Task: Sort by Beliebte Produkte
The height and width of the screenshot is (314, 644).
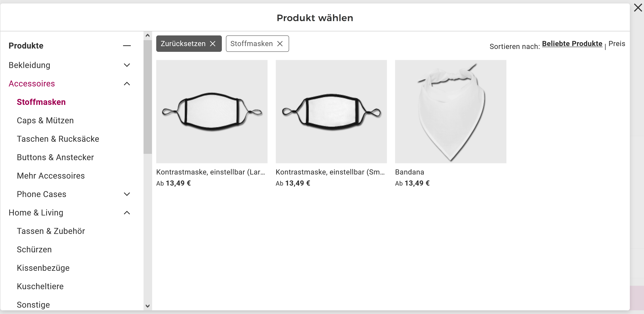Action: click(572, 44)
